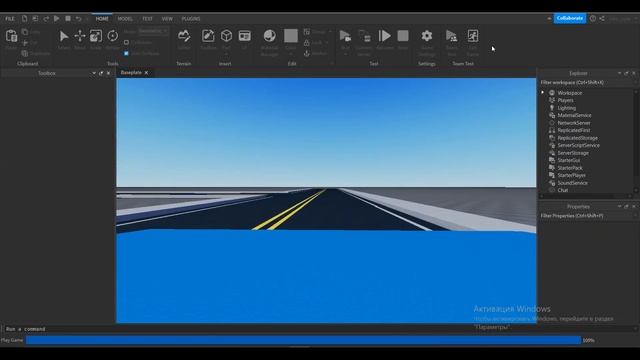
Task: Select Lighting in Explorer
Action: point(567,108)
